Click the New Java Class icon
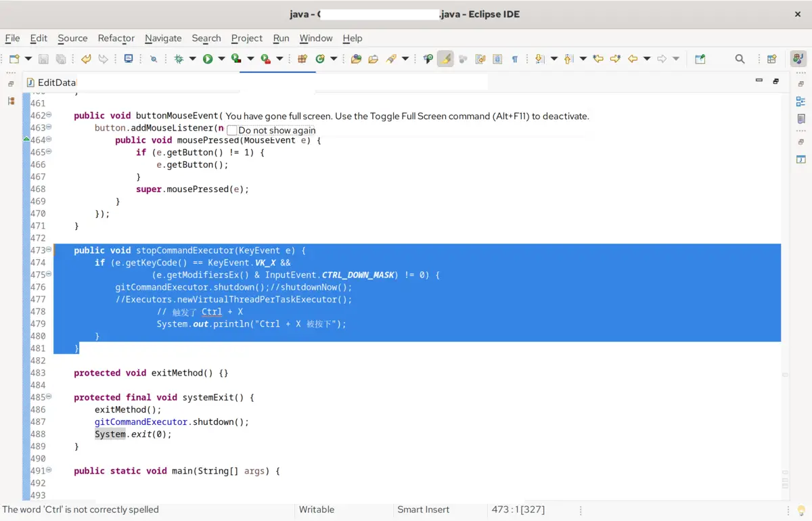Viewport: 812px width, 521px height. coord(320,59)
